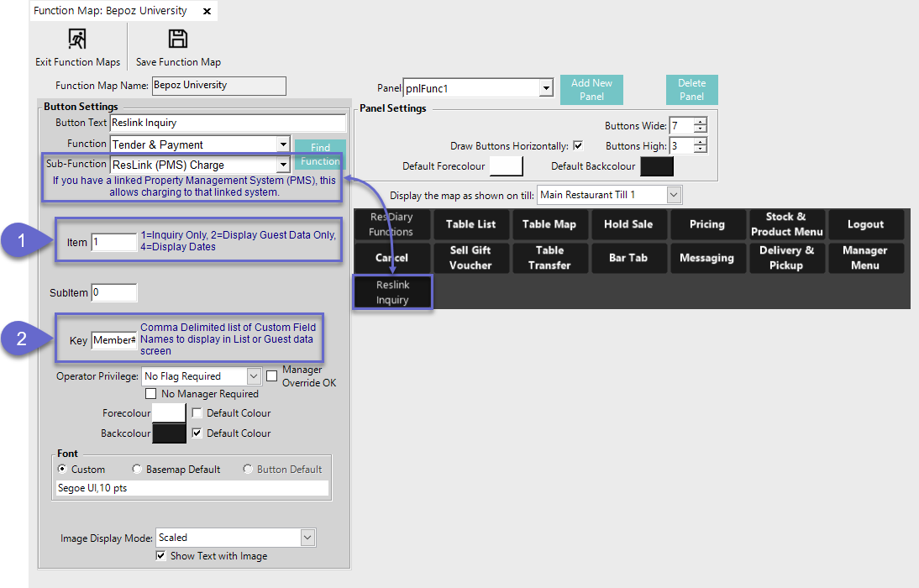Click the Default Backcolour swatch
Screen dimensions: 919x588
coord(656,166)
